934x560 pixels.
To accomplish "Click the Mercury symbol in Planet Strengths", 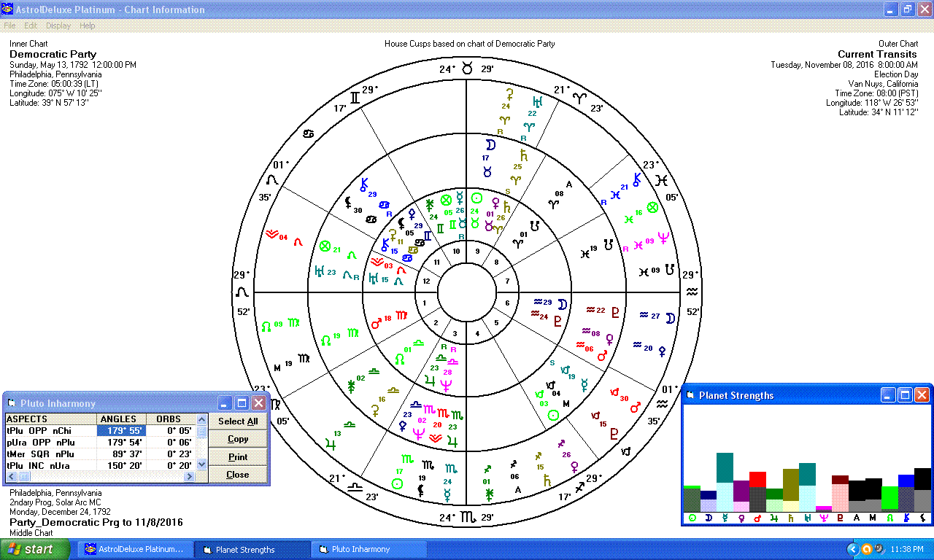I will [725, 518].
